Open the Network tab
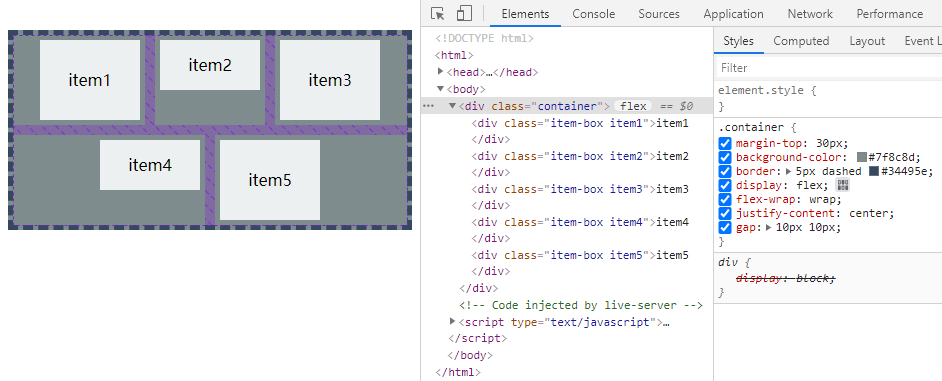942x381 pixels. click(x=810, y=14)
